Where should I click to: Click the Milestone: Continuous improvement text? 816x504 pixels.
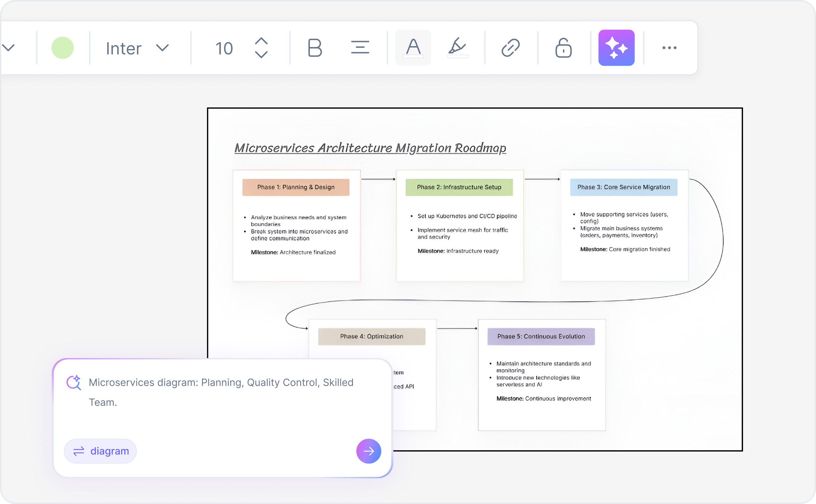pos(544,399)
